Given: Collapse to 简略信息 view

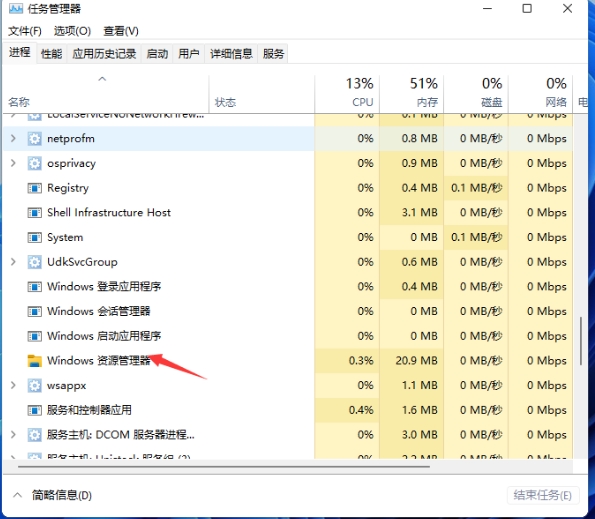Looking at the screenshot, I should pos(53,495).
